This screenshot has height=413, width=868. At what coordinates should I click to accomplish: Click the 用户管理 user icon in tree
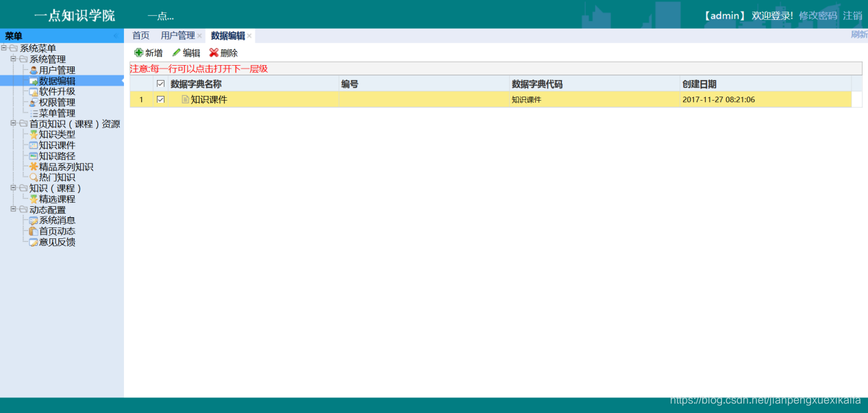[34, 70]
